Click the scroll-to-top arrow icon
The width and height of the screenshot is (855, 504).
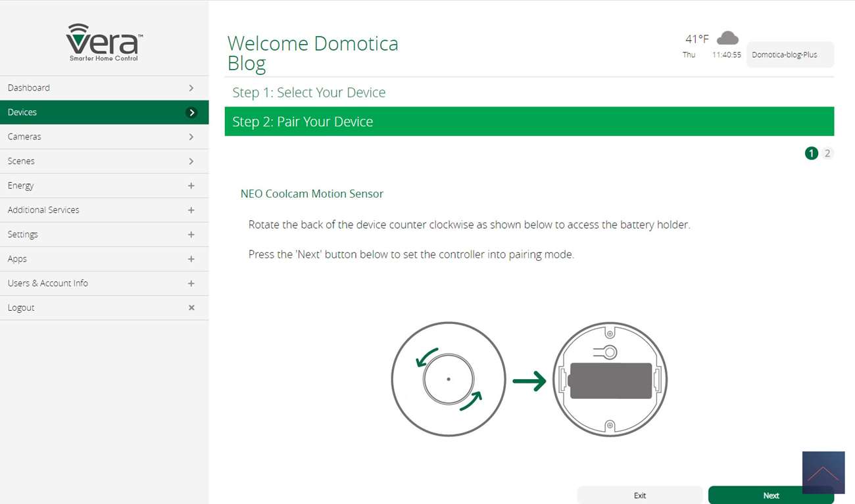point(823,472)
